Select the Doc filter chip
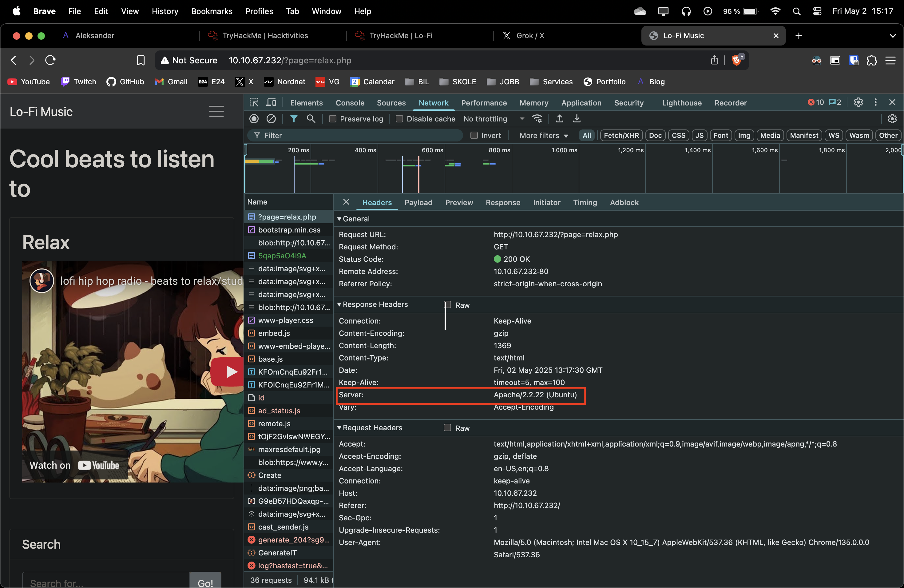 coord(655,135)
